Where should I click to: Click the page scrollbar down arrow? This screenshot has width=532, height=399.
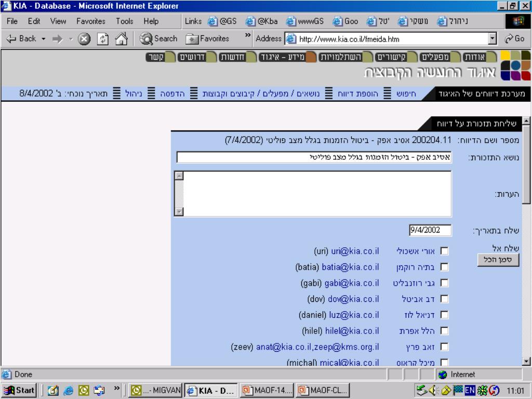[x=526, y=362]
